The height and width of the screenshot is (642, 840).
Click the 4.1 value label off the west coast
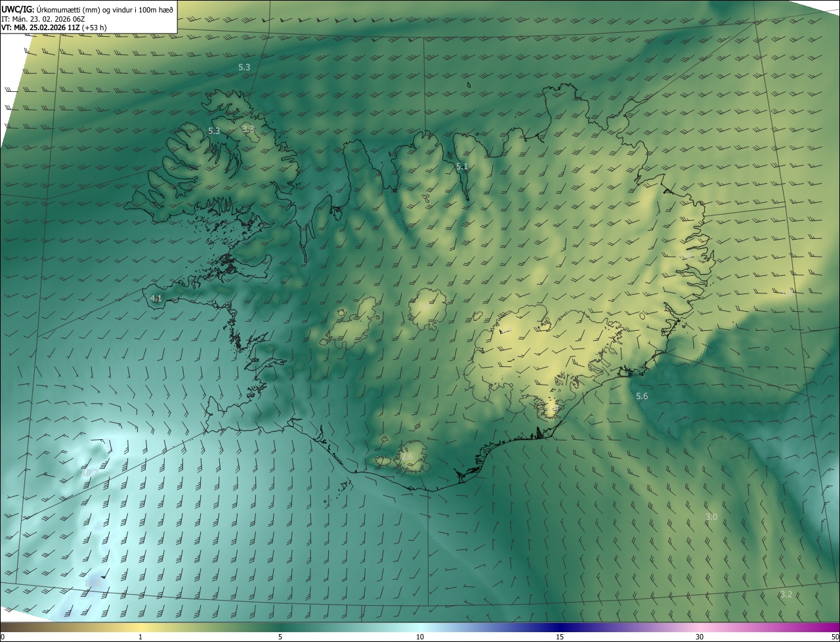[156, 298]
